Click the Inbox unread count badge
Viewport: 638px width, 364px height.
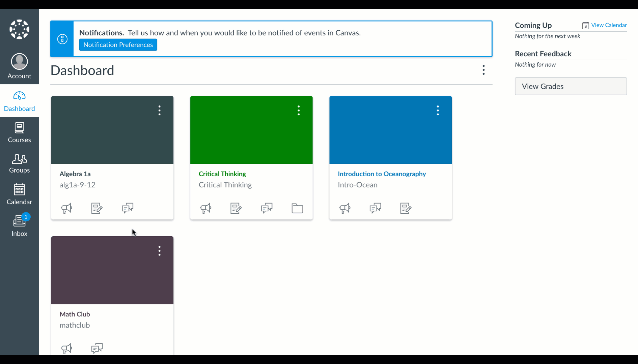pyautogui.click(x=26, y=217)
